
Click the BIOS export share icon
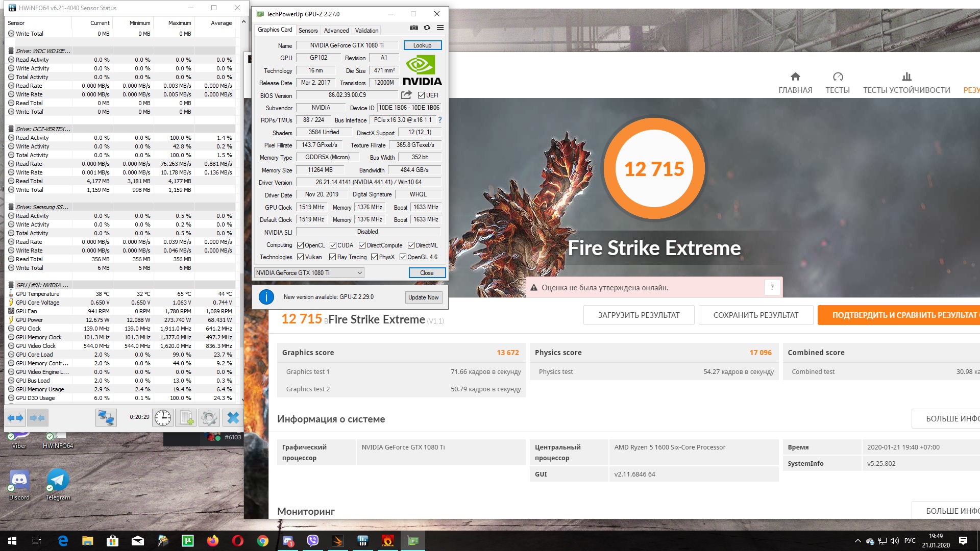[x=406, y=95]
